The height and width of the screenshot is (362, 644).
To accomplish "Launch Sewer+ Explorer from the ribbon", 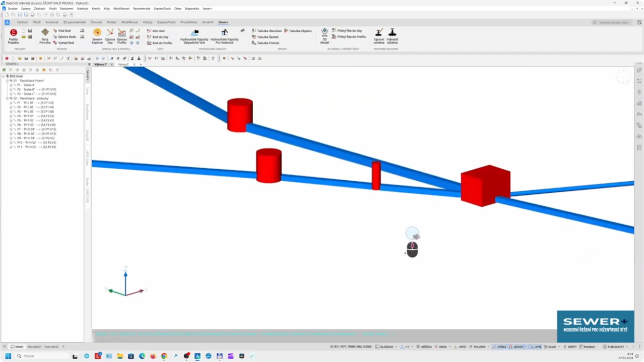I will tap(97, 36).
